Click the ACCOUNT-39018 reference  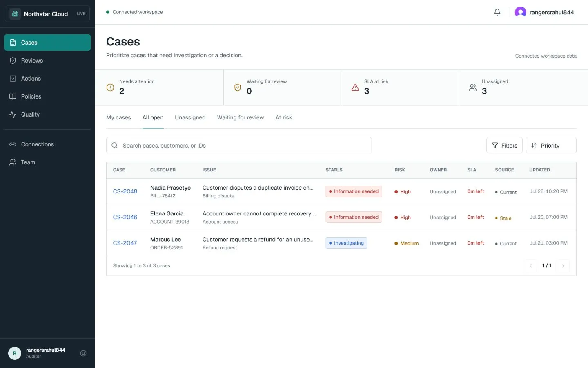coord(169,222)
